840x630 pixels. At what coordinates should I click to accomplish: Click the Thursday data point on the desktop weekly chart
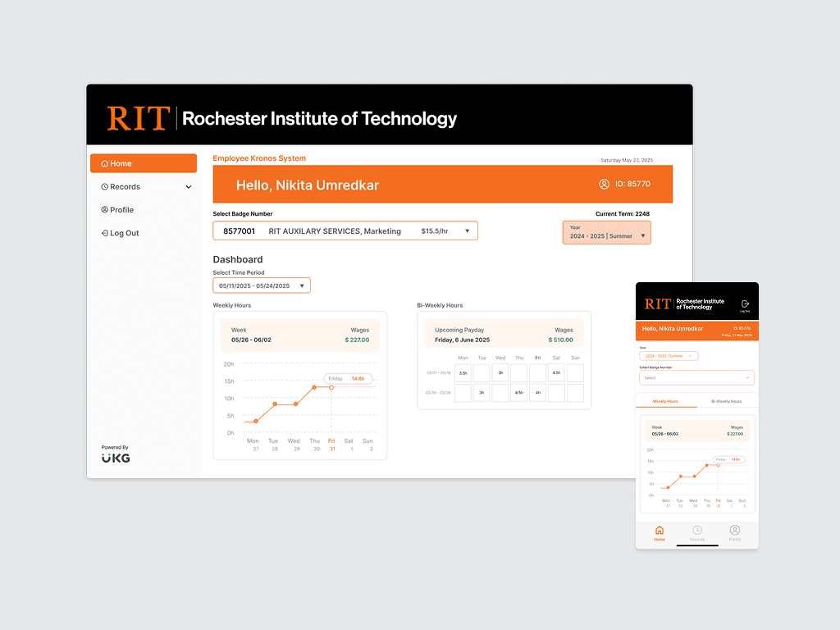(x=314, y=387)
